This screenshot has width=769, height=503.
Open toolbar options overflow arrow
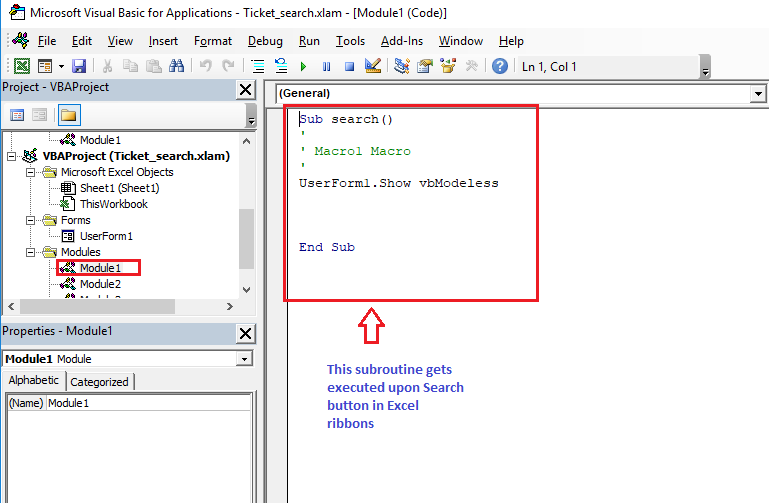coord(705,69)
